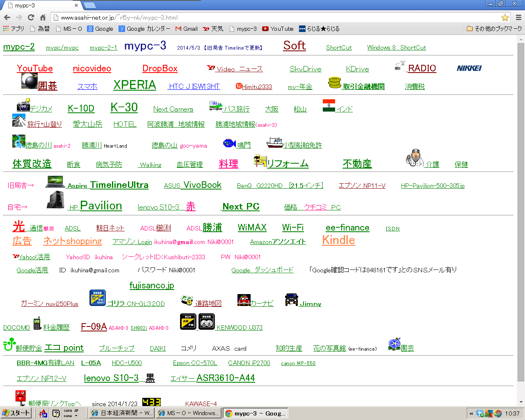Click the flower icon next to 園芸
Viewport: 525px width, 420px height.
pyautogui.click(x=394, y=345)
